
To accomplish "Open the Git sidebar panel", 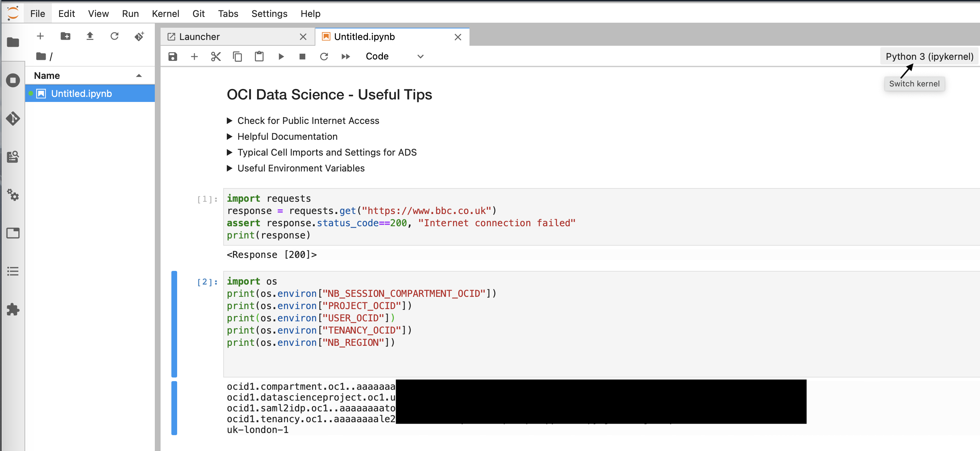I will pos(13,119).
